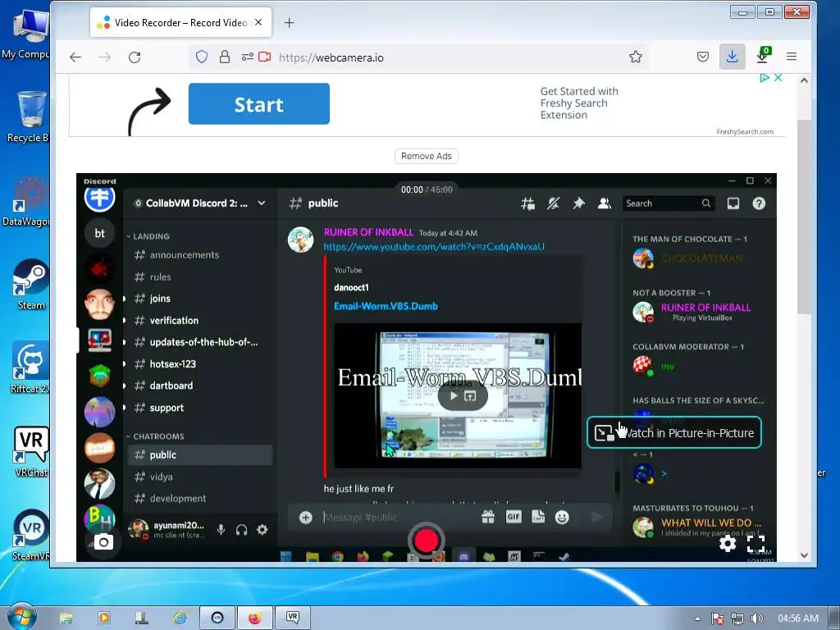840x630 pixels.
Task: Click the Email-Worm.VBS.Dumb video title link
Action: tap(386, 306)
